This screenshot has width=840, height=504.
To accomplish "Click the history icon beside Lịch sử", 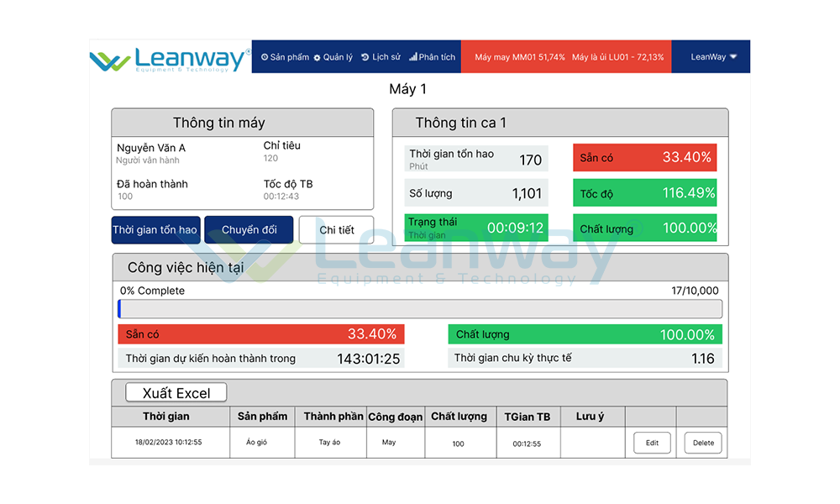I will 365,57.
